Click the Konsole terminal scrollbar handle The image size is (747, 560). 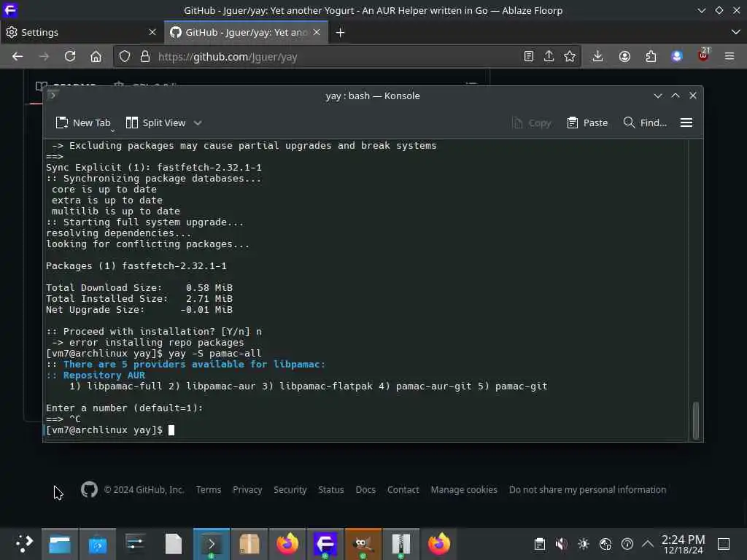click(x=695, y=421)
